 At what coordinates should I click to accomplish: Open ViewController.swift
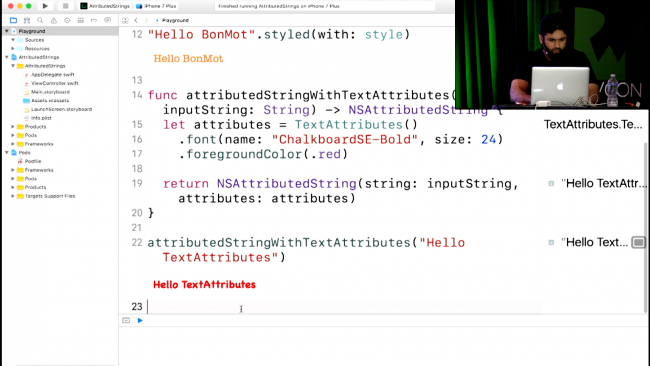tap(55, 83)
